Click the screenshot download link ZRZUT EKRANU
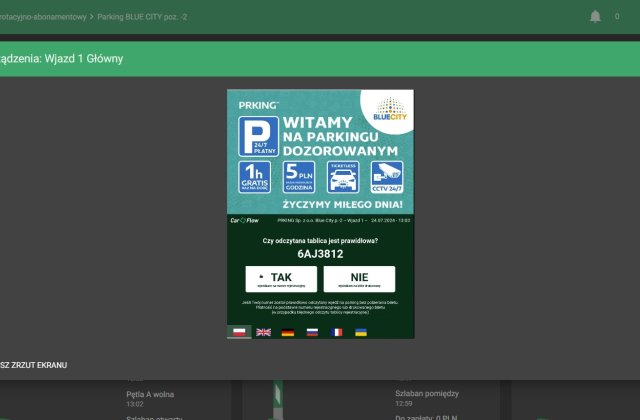The height and width of the screenshot is (420, 640). click(x=35, y=365)
